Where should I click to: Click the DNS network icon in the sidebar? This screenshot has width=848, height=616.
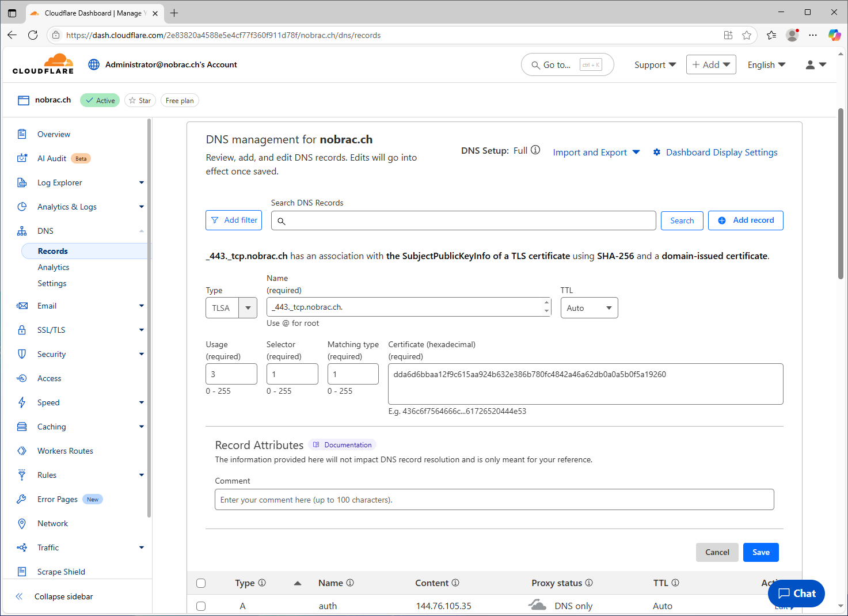[x=22, y=231]
